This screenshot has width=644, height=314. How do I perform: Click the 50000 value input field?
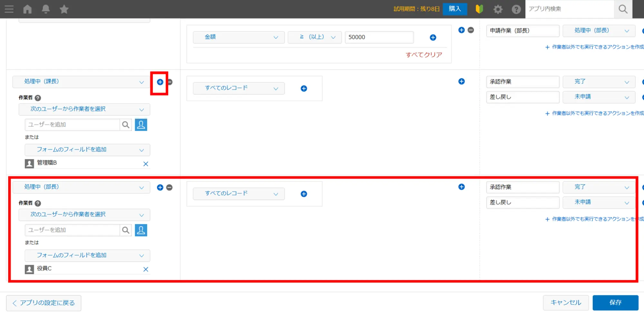(379, 37)
